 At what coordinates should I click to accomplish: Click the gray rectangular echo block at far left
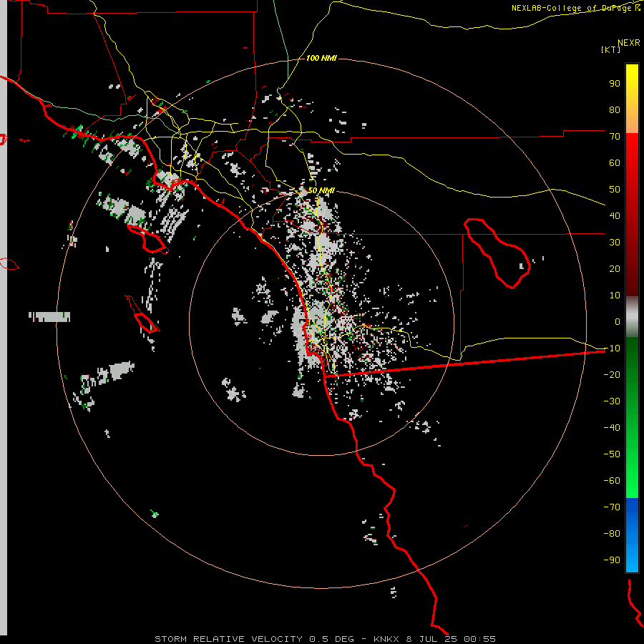point(49,317)
